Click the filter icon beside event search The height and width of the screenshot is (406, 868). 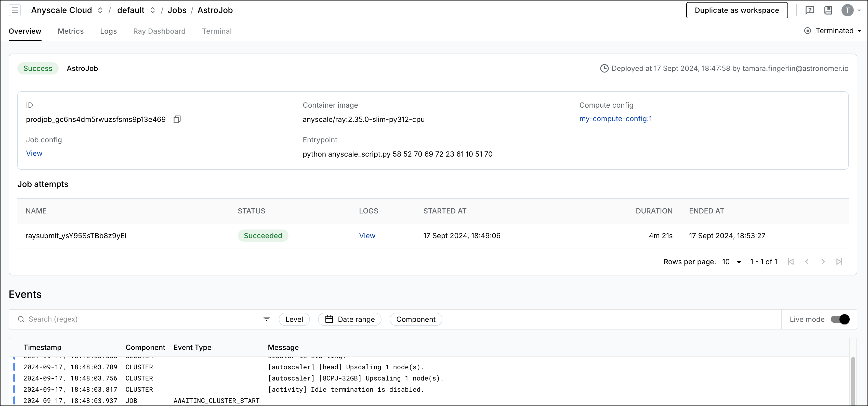click(266, 319)
